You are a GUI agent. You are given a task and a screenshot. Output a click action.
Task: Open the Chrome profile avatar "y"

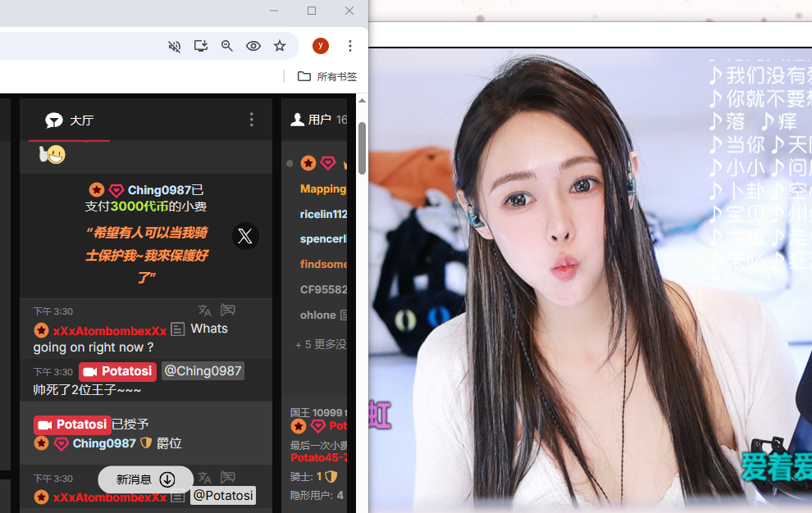321,46
